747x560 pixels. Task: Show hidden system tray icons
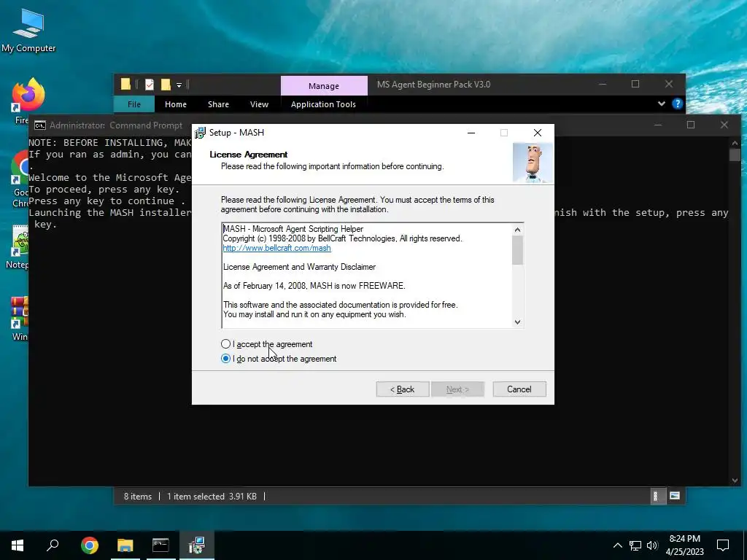click(617, 545)
